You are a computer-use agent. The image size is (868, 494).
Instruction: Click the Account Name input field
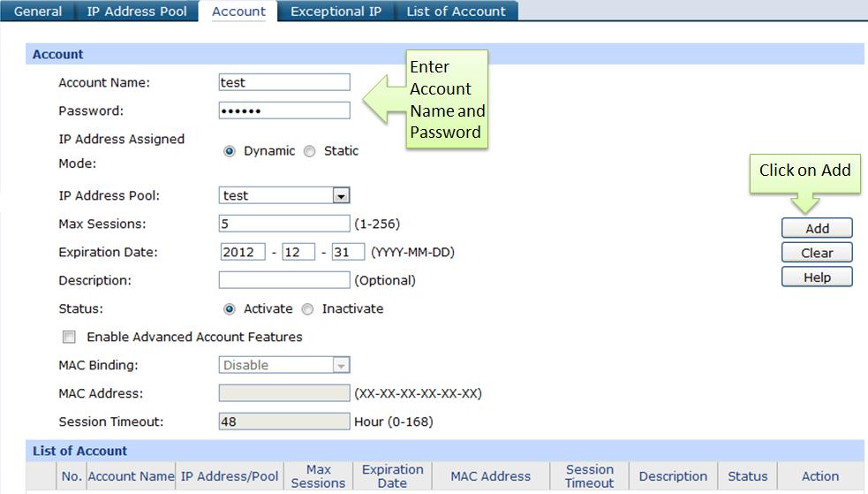click(284, 82)
